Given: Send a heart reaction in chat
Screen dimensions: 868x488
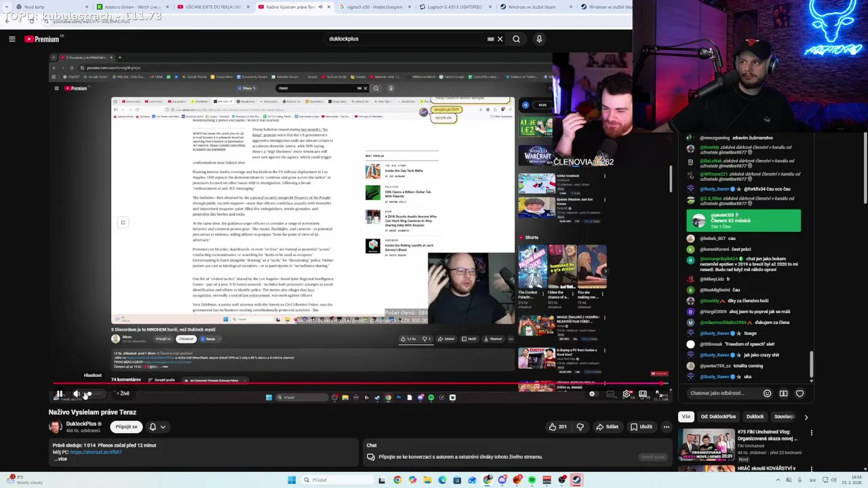Looking at the screenshot, I should coord(800,393).
